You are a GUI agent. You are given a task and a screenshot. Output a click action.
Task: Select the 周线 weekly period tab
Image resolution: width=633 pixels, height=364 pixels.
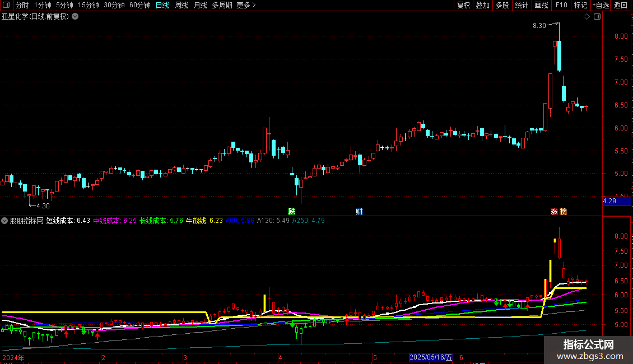tap(181, 5)
